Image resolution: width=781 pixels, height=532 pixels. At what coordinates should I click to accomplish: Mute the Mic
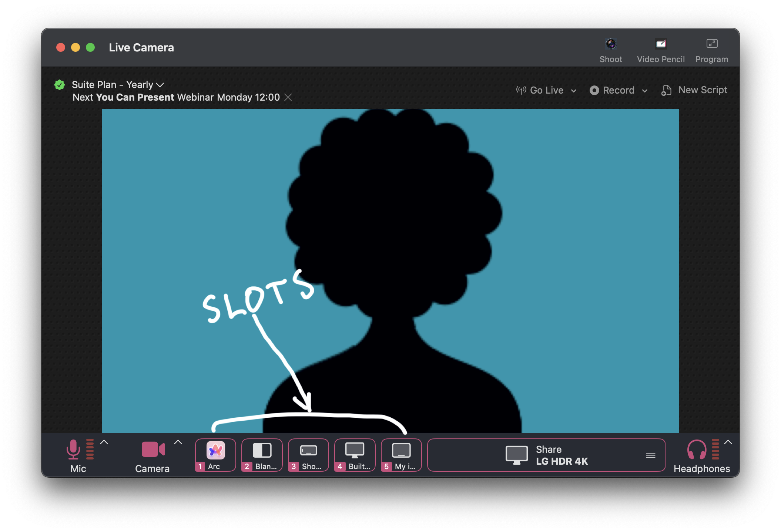coord(73,449)
